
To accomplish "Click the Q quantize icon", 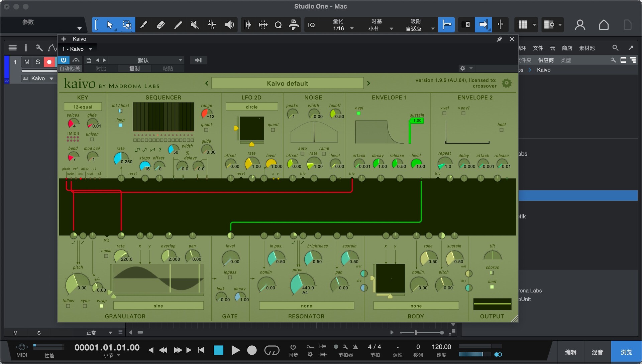I will 278,25.
